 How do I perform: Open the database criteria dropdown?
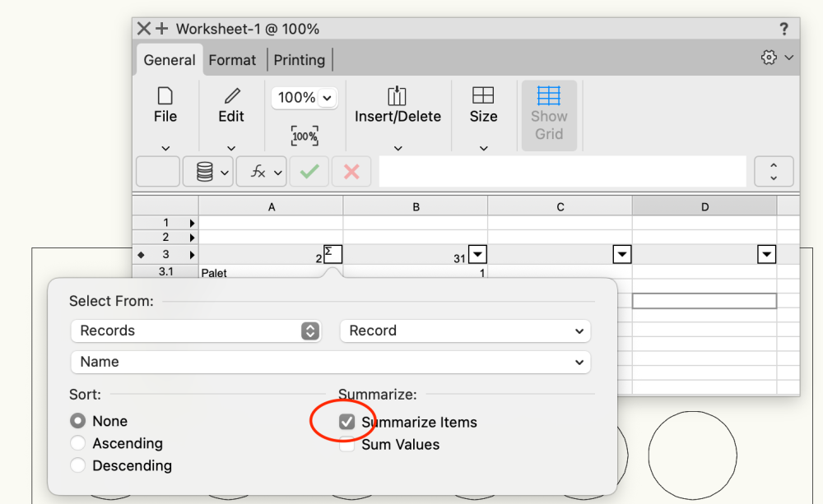pyautogui.click(x=208, y=172)
